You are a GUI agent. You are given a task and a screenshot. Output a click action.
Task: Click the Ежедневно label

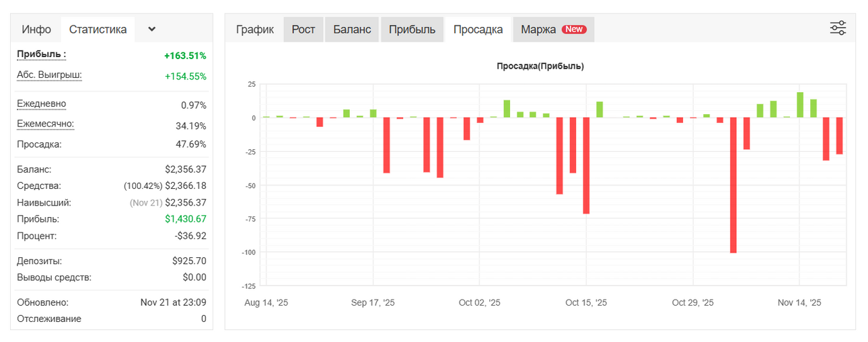coord(42,103)
